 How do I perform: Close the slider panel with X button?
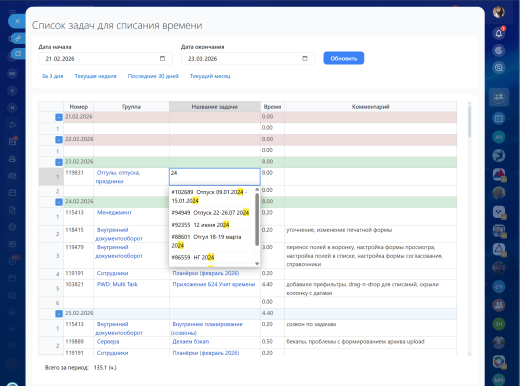tap(17, 21)
